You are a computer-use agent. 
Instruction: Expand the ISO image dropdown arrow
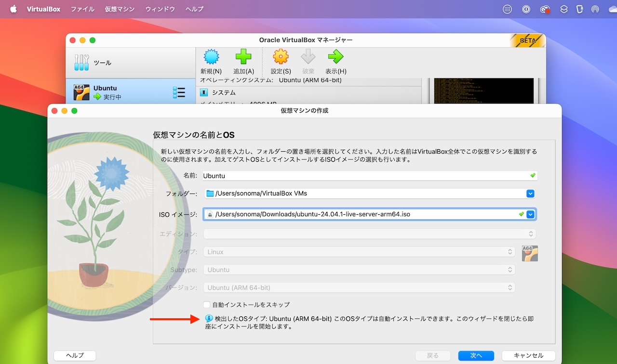(x=531, y=214)
